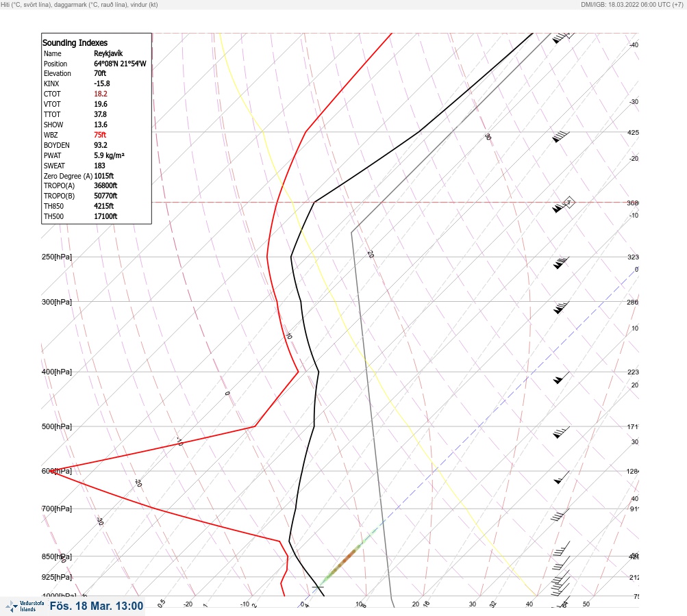Image resolution: width=687 pixels, height=616 pixels.
Task: Click the '286' height label on right axis
Action: point(633,302)
